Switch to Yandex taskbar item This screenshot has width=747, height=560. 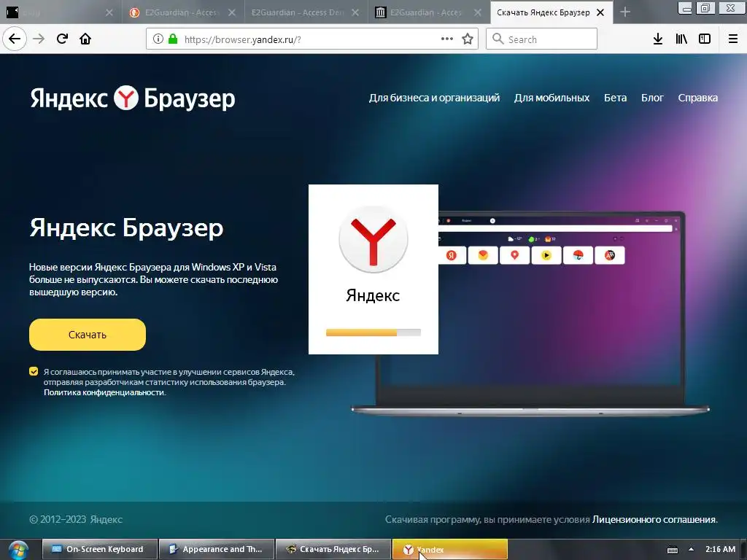449,550
